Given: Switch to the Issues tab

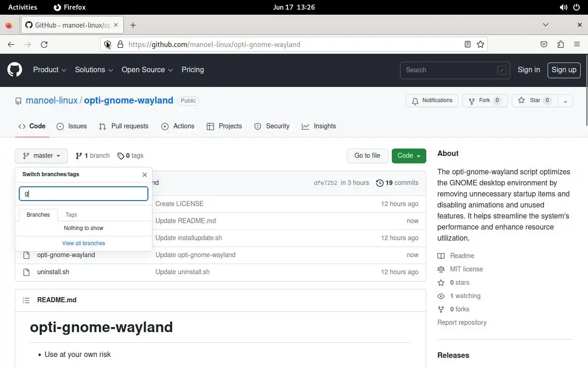Looking at the screenshot, I should [72, 126].
